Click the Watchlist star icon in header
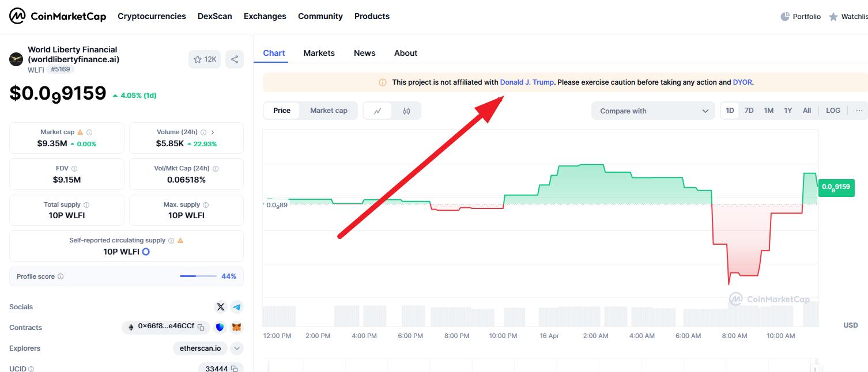This screenshot has height=372, width=868. tap(833, 17)
